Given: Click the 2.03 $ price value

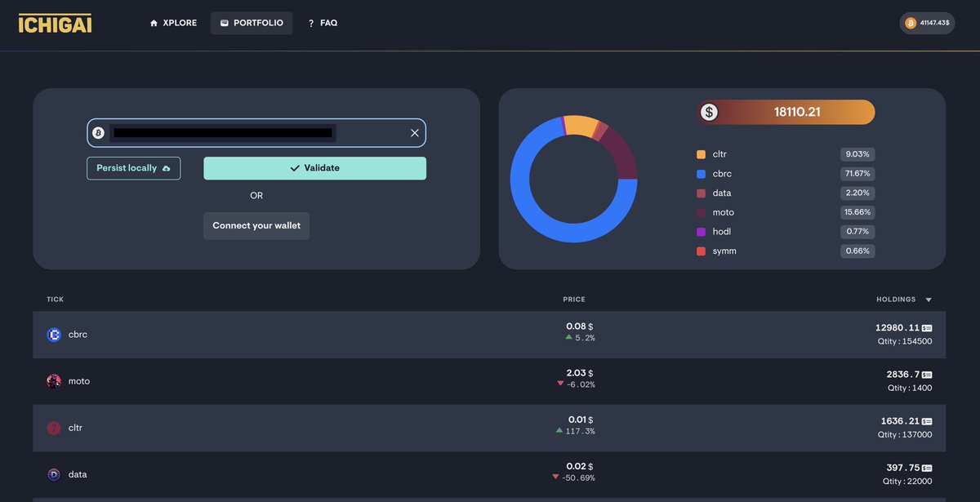Looking at the screenshot, I should 580,373.
